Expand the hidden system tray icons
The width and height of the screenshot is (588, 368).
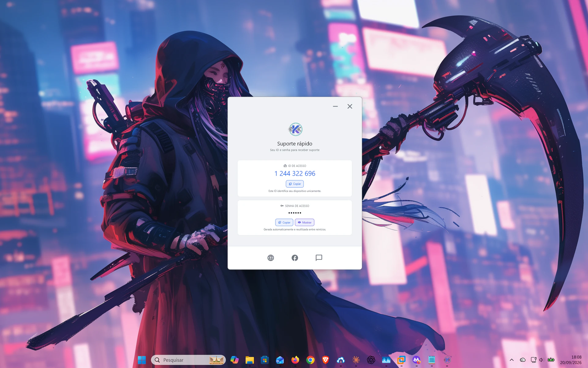511,360
